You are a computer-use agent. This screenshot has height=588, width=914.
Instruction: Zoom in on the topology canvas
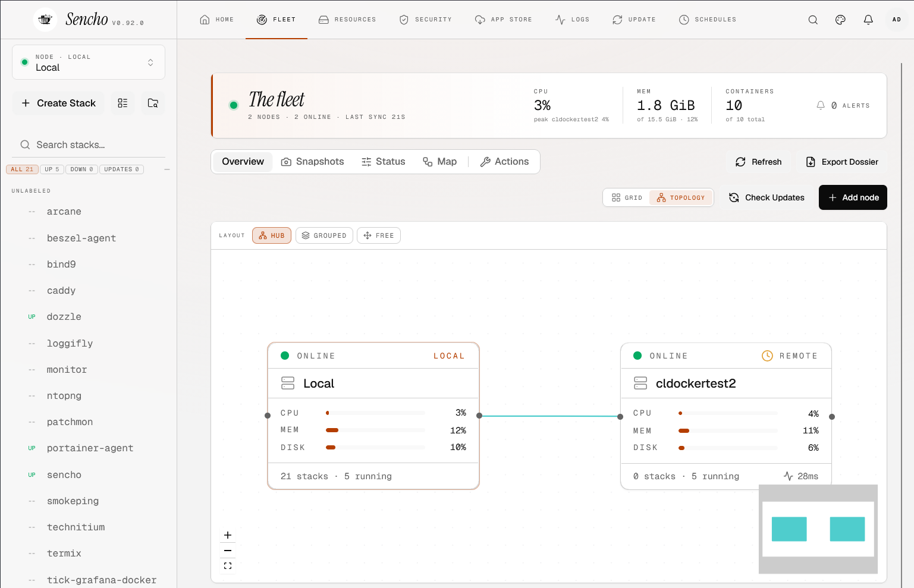coord(228,535)
